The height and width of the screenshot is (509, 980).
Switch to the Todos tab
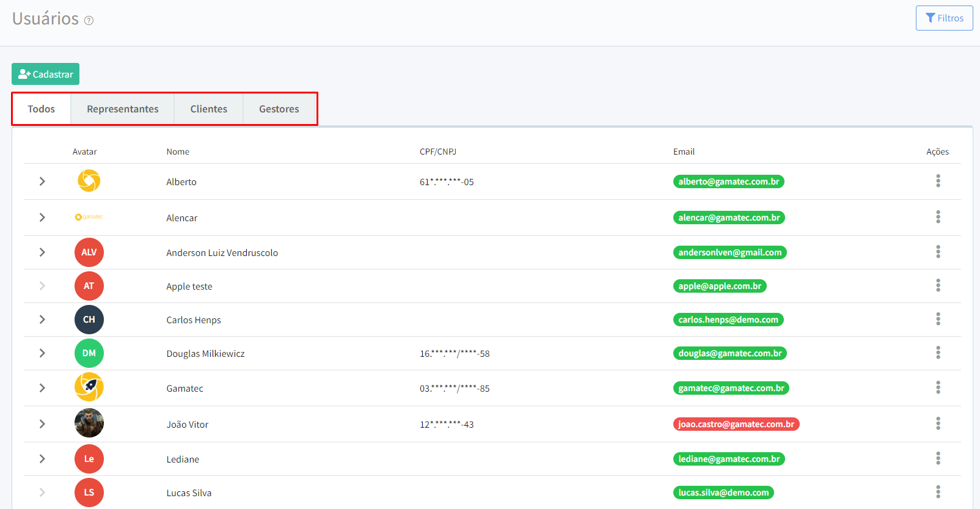42,109
